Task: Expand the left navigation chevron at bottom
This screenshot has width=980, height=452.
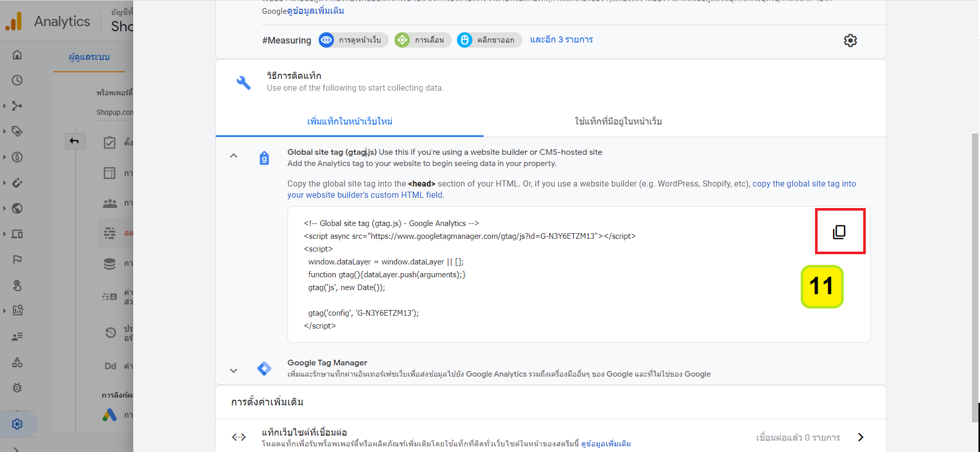Action: click(x=16, y=449)
